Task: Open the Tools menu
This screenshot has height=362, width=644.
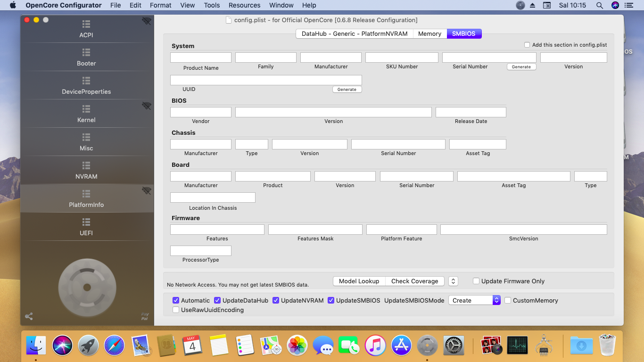Action: (x=212, y=5)
